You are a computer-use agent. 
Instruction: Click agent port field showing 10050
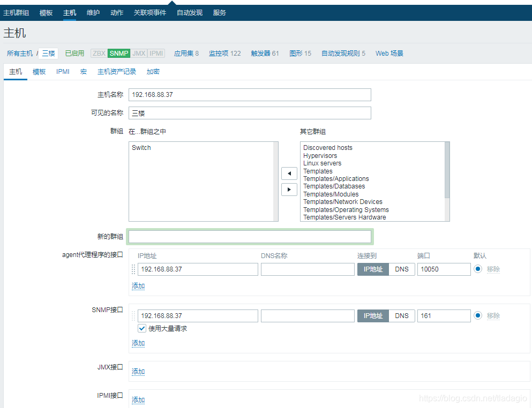(444, 269)
